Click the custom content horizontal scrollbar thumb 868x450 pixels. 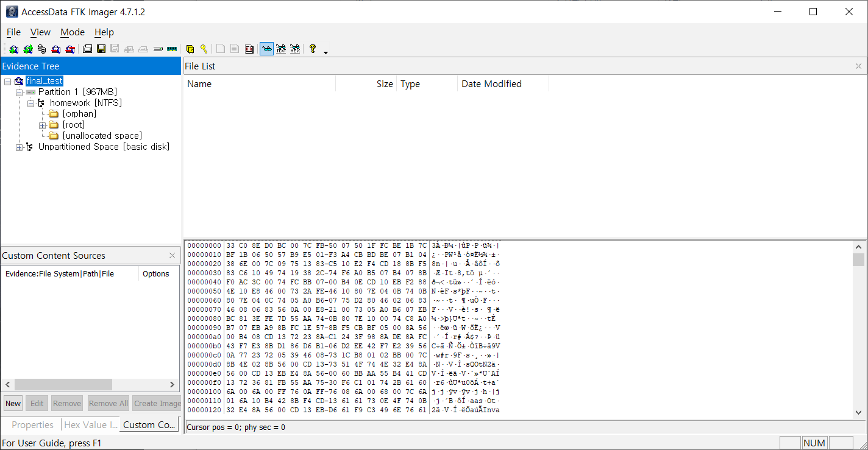click(x=63, y=385)
